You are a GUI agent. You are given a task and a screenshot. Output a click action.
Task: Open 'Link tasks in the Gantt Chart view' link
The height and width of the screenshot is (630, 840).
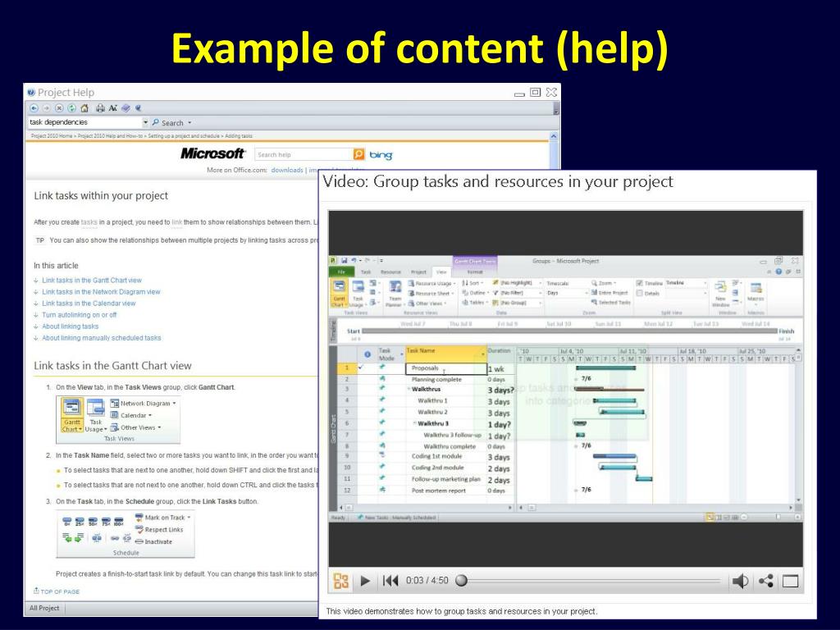click(x=92, y=281)
